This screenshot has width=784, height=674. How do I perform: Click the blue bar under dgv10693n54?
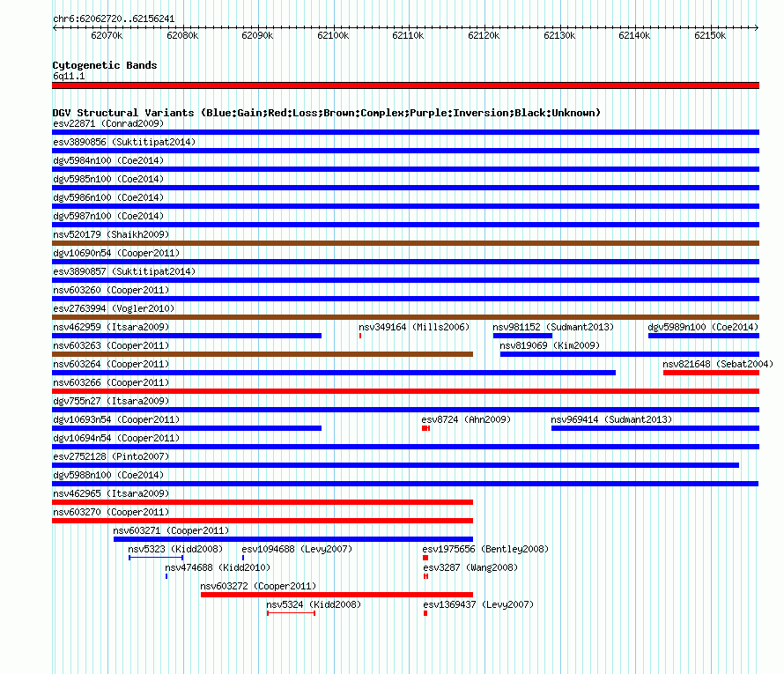187,428
